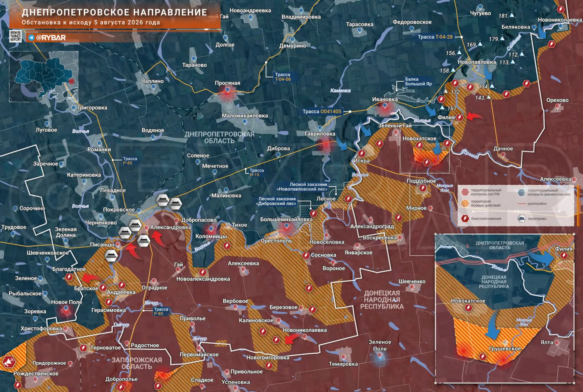The image size is (583, 392).
Task: Click the 'Трасса Т-04-06' road label
Action: pyautogui.click(x=283, y=77)
